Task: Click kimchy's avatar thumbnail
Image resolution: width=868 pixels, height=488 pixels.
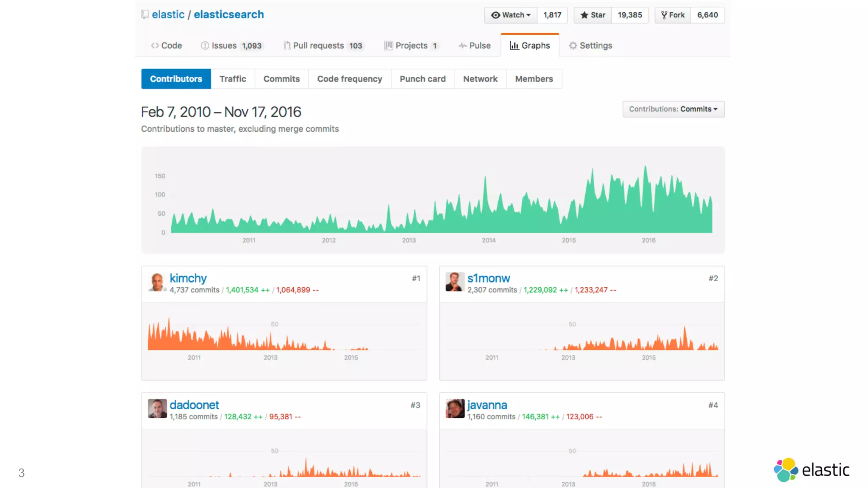Action: pos(157,282)
